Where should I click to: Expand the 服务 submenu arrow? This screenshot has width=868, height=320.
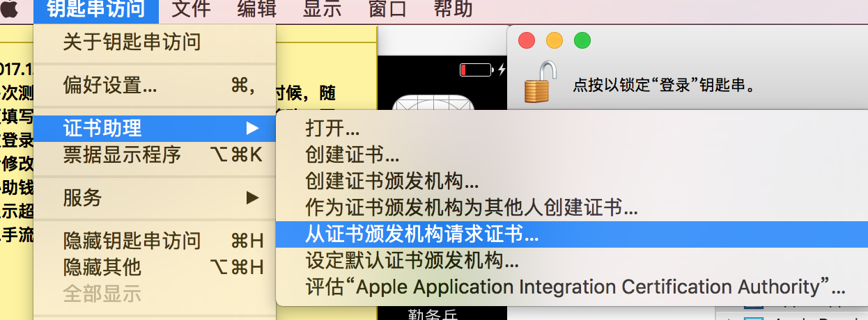[252, 198]
